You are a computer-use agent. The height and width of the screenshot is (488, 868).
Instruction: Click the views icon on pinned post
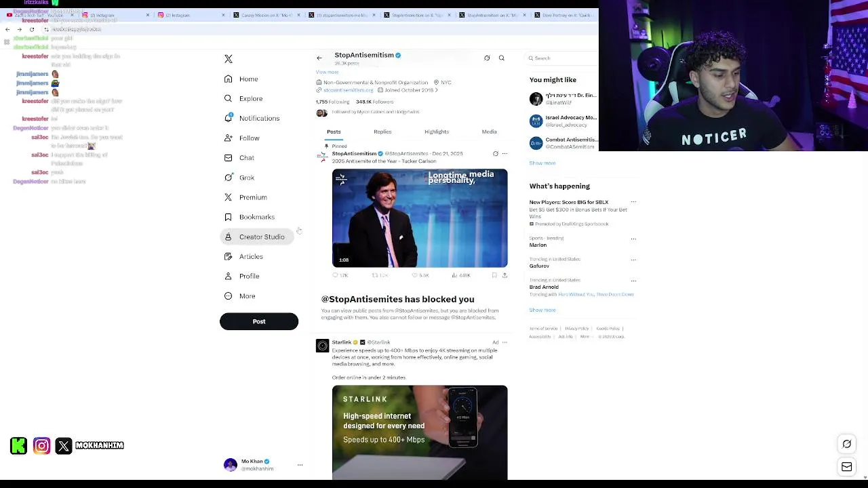pyautogui.click(x=454, y=275)
